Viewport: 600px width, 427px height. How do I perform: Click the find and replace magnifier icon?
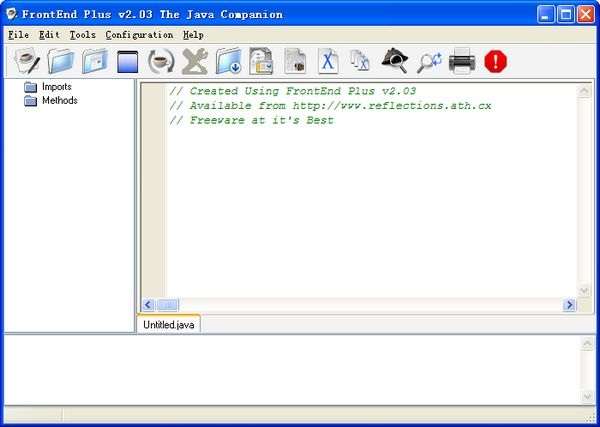(429, 62)
